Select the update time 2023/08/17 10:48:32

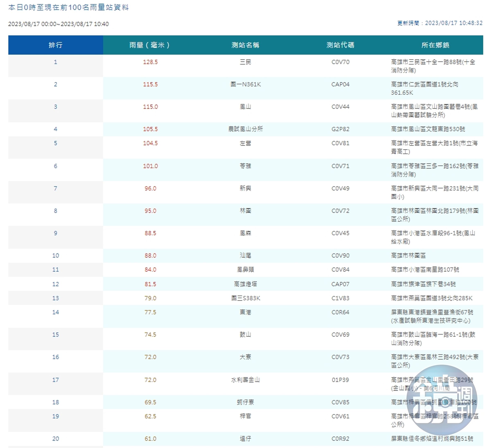point(454,23)
